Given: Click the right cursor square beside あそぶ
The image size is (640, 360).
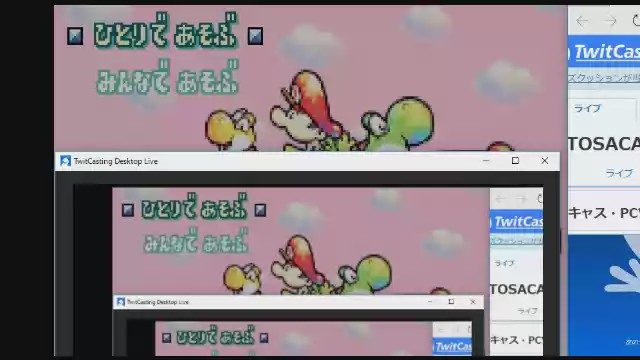Looking at the screenshot, I should [x=256, y=36].
